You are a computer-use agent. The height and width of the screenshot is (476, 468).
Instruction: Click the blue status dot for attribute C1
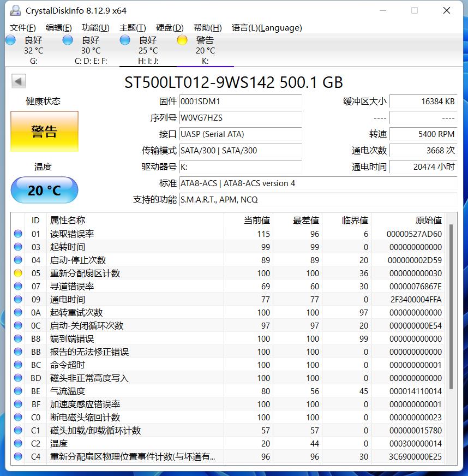click(x=18, y=430)
